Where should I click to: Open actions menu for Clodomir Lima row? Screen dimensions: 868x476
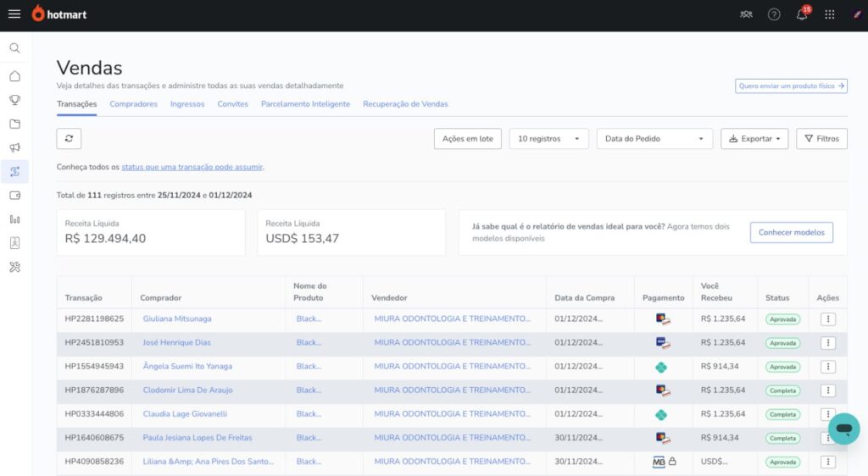pyautogui.click(x=827, y=390)
